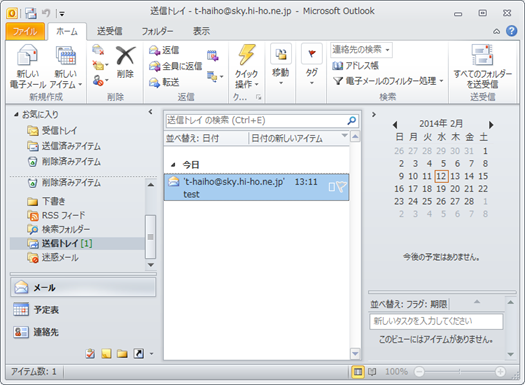
Task: Select the test message from t-haiho
Action: [256, 187]
